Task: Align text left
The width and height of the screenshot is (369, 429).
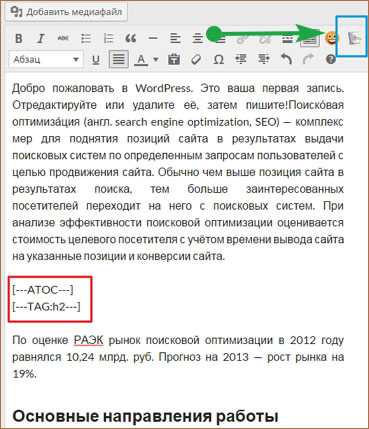Action: 175,38
